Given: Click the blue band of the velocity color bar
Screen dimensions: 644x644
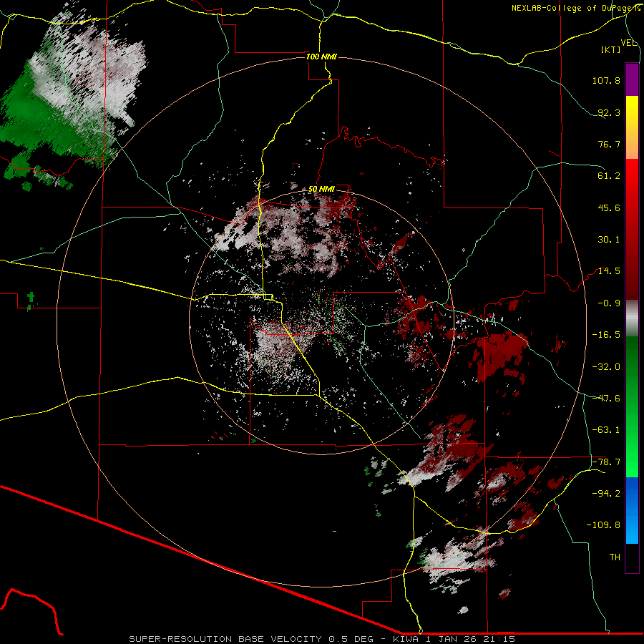Looking at the screenshot, I should [632, 510].
